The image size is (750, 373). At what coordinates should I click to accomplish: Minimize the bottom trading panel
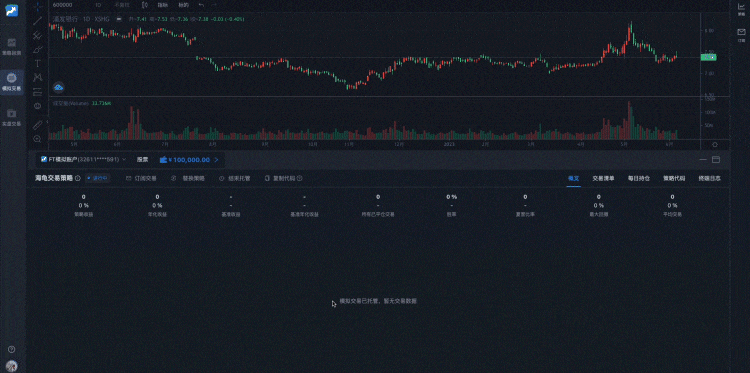(703, 160)
